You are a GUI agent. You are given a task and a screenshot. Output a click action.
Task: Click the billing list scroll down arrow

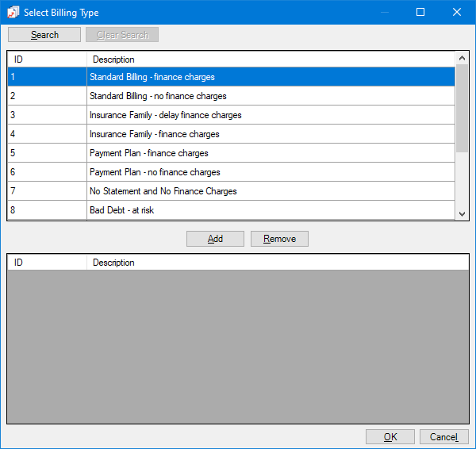point(462,213)
